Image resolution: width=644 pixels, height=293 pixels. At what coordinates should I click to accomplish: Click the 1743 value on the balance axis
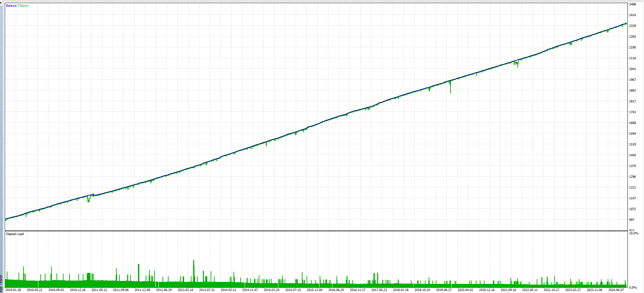[633, 112]
